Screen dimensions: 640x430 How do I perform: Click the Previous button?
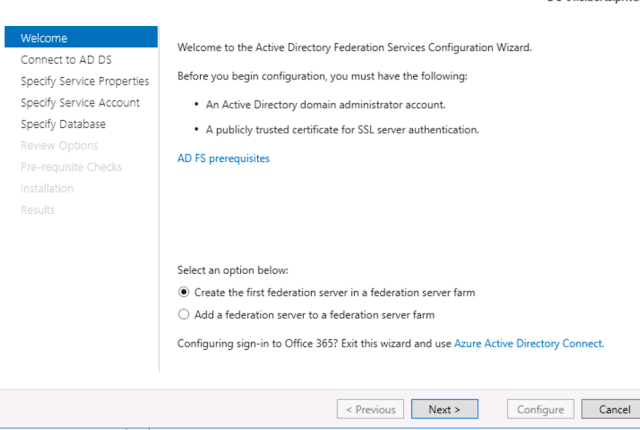point(370,409)
